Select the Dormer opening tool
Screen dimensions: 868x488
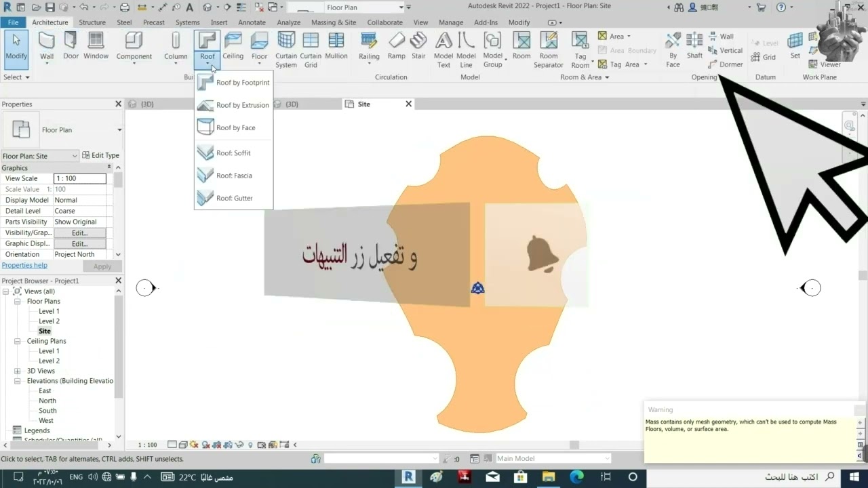(x=725, y=64)
